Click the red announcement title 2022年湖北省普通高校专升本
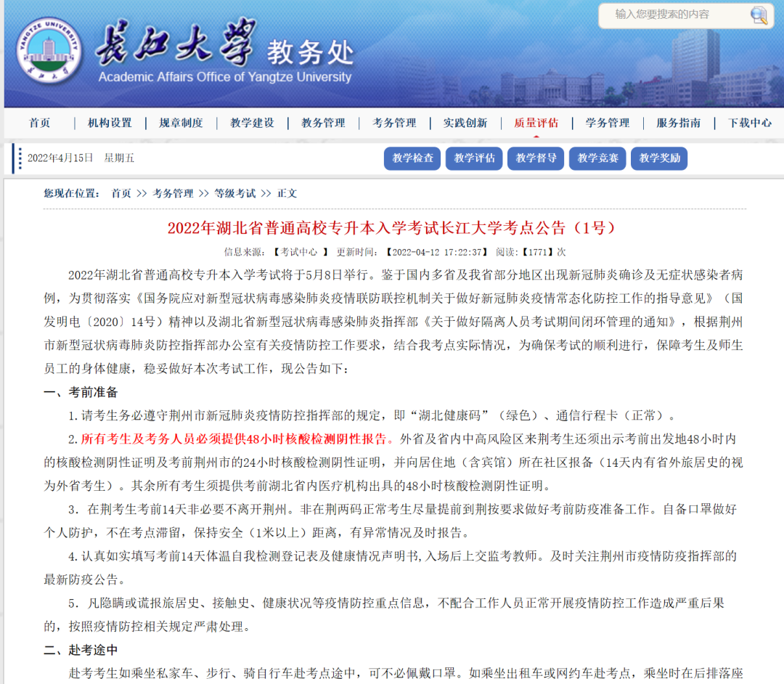The image size is (784, 684). [x=391, y=228]
